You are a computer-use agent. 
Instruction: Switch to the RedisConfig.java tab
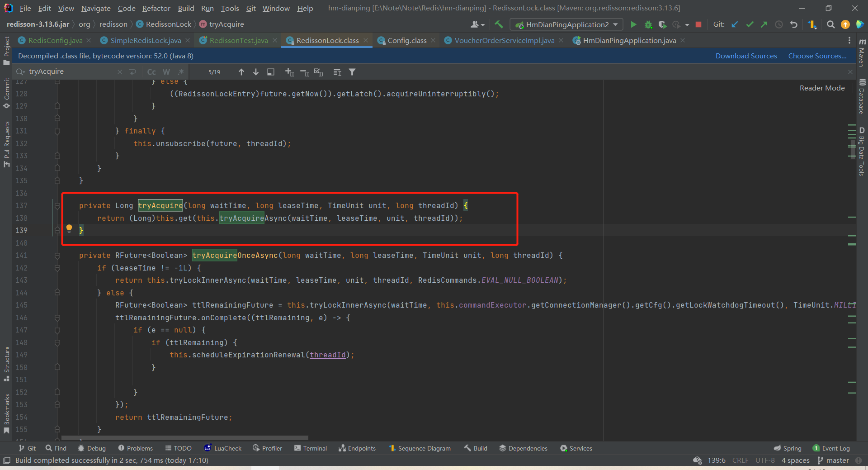55,41
